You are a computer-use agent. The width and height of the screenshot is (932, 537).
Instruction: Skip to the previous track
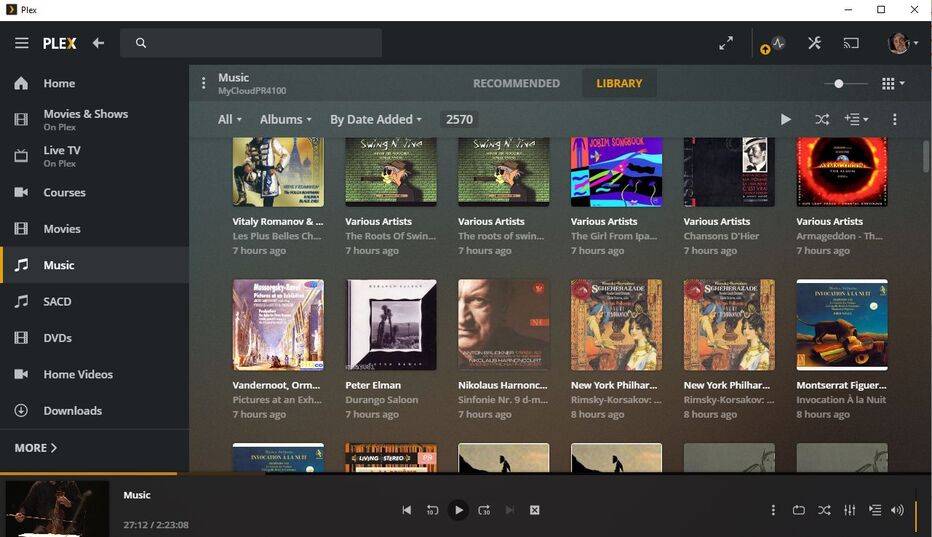tap(407, 510)
